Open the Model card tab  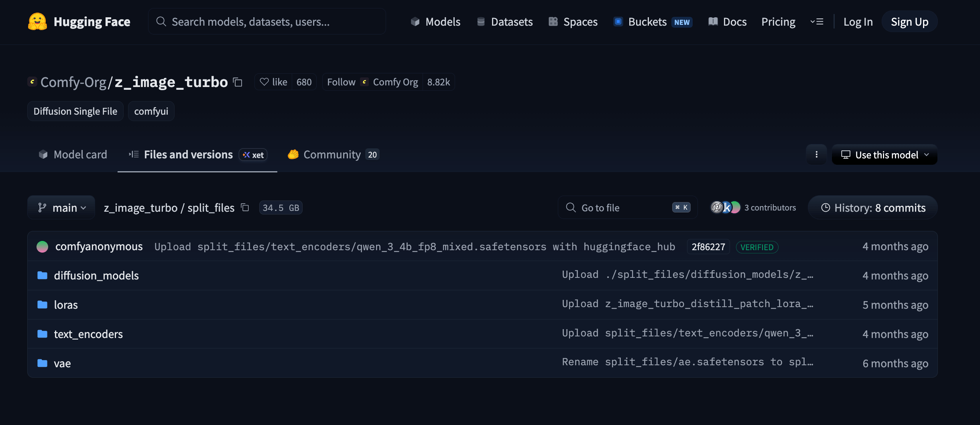tap(73, 154)
